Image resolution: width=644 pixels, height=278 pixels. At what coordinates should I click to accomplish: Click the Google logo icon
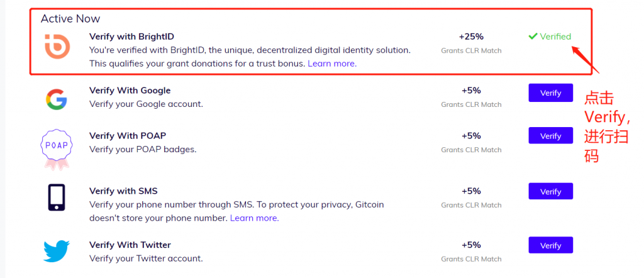tap(57, 99)
